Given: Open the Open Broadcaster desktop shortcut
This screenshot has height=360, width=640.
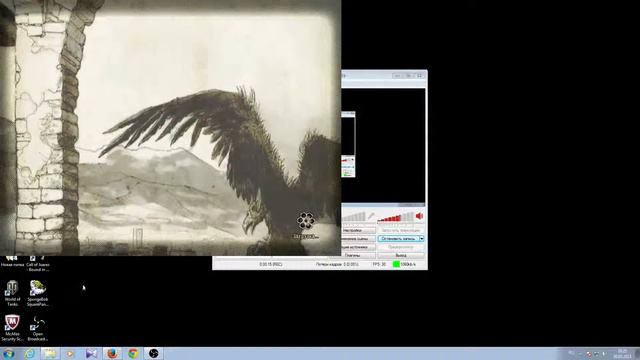Looking at the screenshot, I should pyautogui.click(x=38, y=328).
